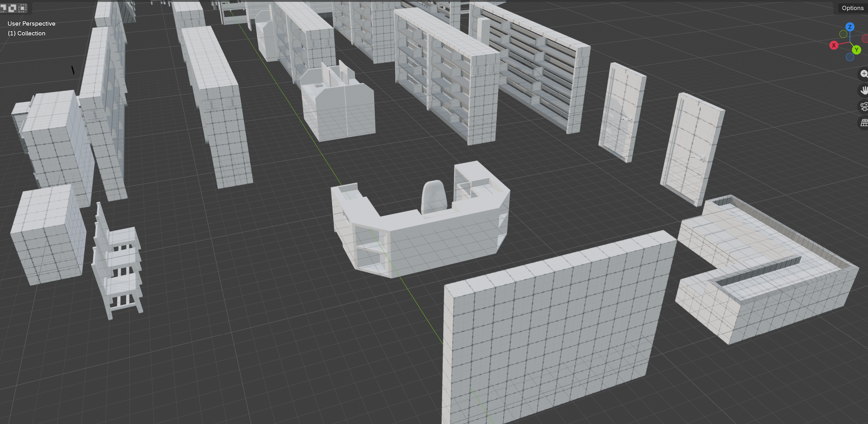Click the negative Y axis gizmo circle
The image size is (868, 424).
(x=843, y=34)
